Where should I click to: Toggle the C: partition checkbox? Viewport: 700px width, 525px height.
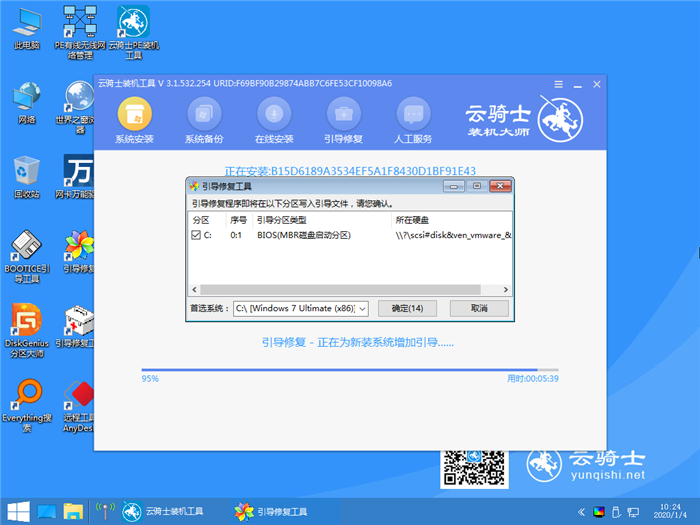click(196, 235)
